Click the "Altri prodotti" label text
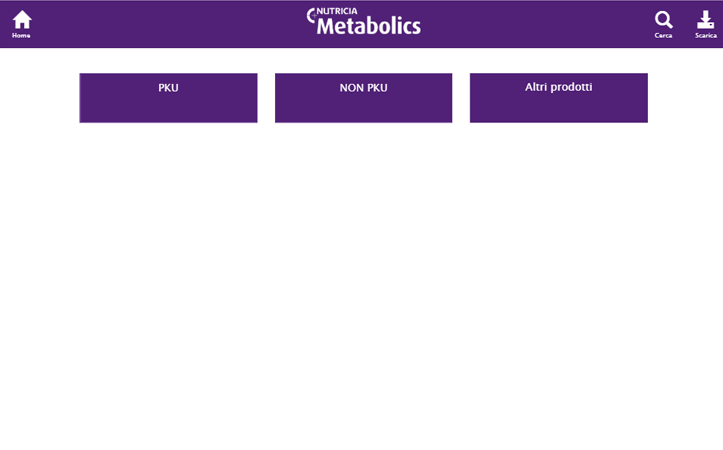Image resolution: width=723 pixels, height=450 pixels. click(558, 87)
